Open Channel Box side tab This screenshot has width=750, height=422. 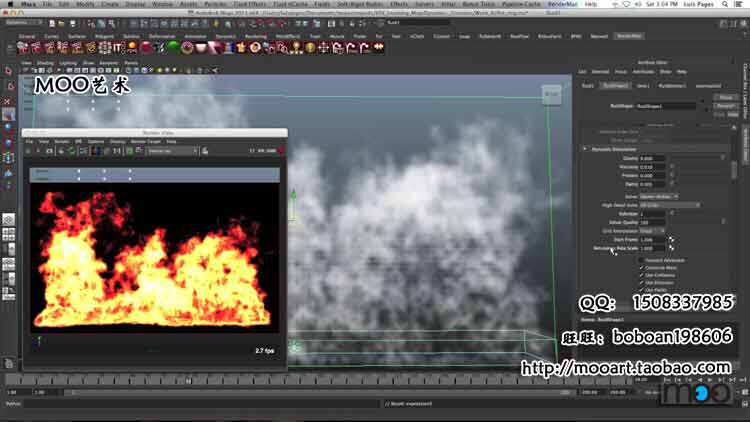tap(745, 91)
